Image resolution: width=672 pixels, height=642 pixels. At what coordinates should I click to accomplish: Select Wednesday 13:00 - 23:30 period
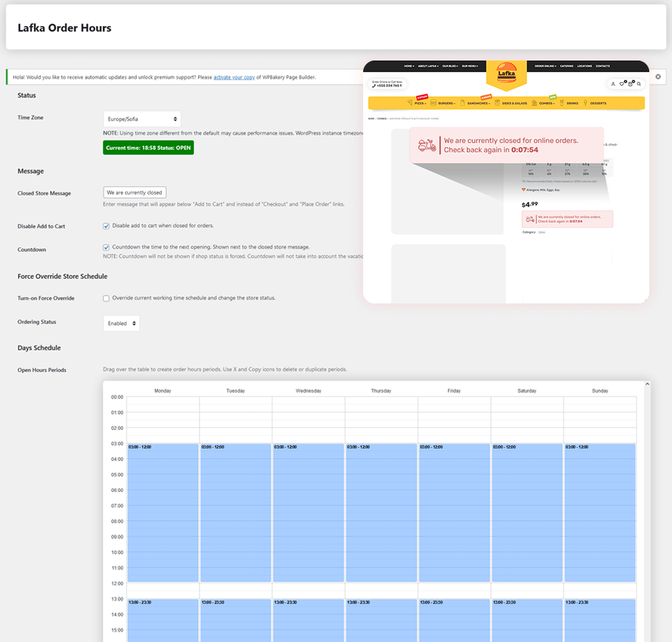[309, 621]
